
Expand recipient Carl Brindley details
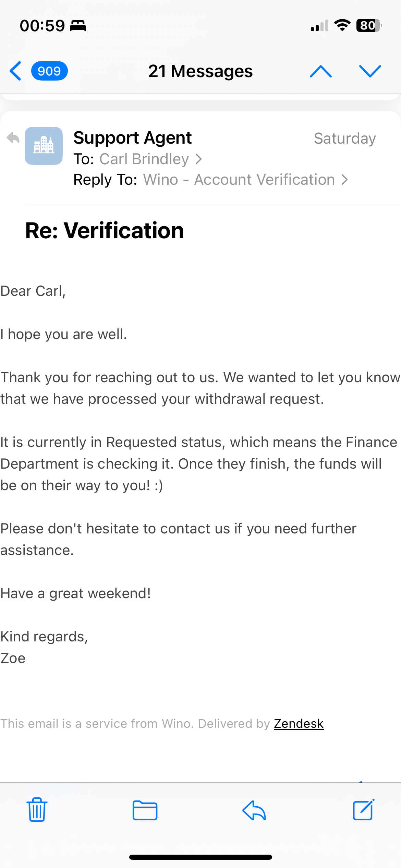[198, 159]
